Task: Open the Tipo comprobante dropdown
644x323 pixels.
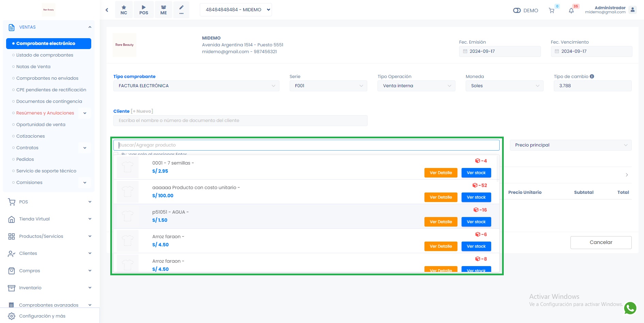Action: coord(196,86)
